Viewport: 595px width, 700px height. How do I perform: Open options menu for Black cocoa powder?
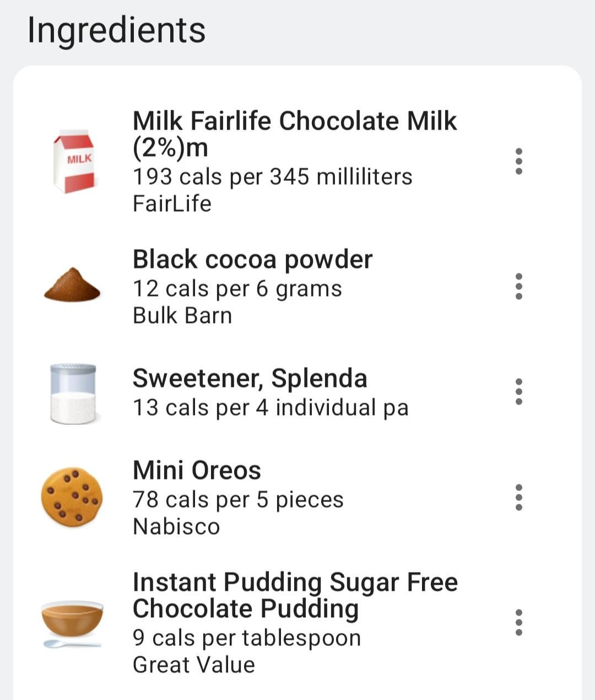coord(518,286)
